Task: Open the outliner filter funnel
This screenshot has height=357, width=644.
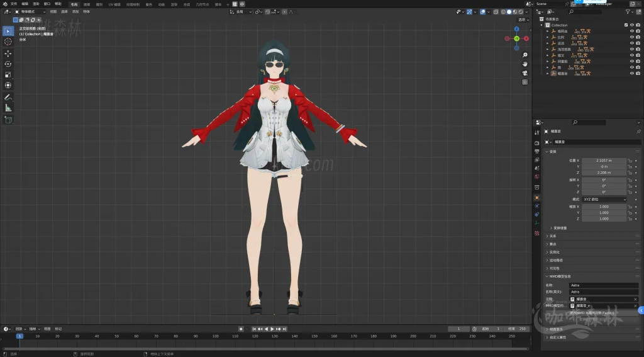Action: tap(628, 11)
